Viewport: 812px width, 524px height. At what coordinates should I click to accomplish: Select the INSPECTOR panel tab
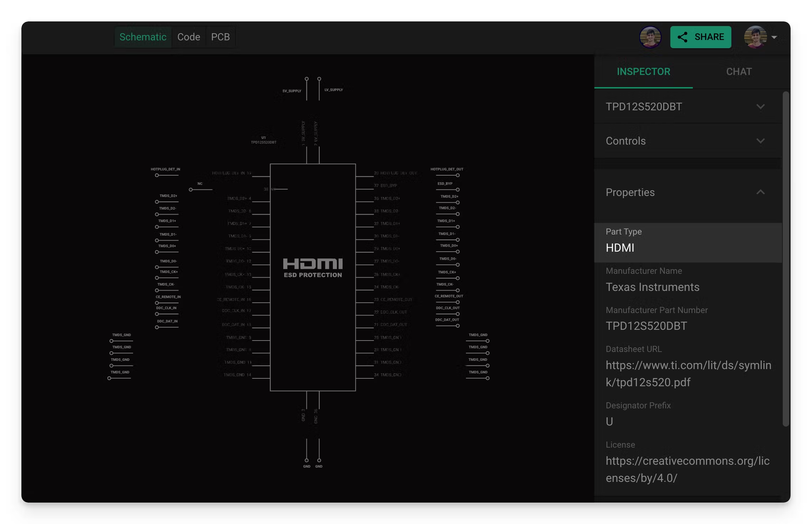[x=644, y=71]
